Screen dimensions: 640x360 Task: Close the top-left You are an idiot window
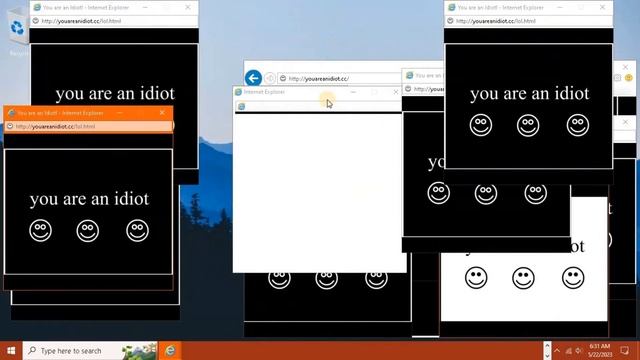click(188, 7)
